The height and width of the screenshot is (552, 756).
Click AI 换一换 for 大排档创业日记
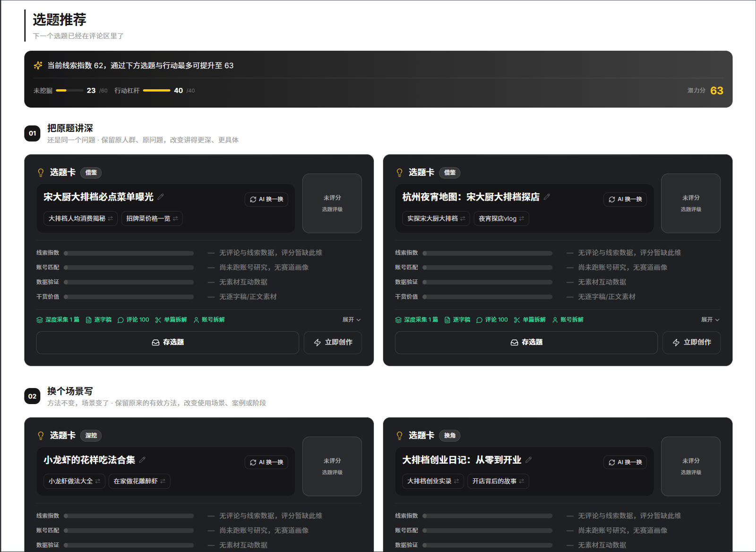pyautogui.click(x=625, y=462)
